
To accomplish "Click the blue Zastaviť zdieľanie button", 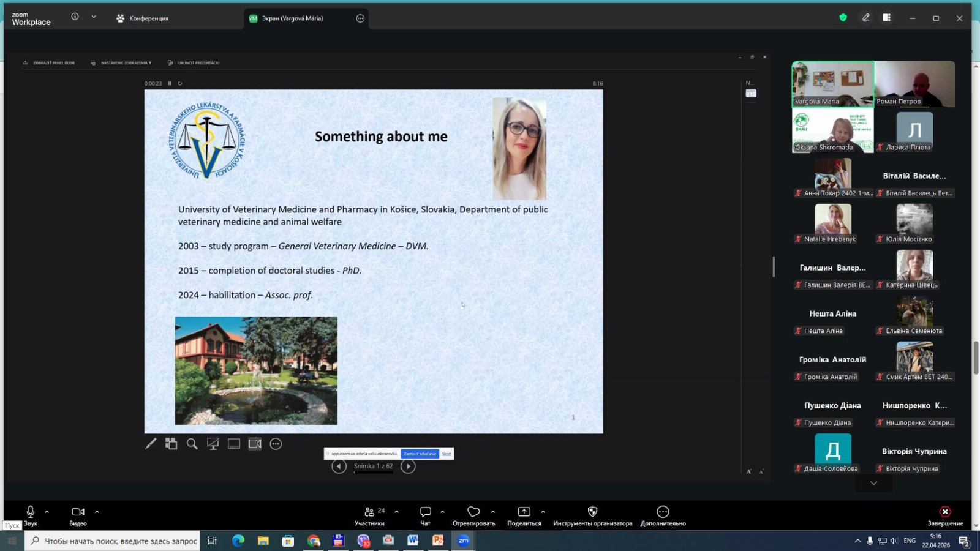I will click(x=420, y=454).
